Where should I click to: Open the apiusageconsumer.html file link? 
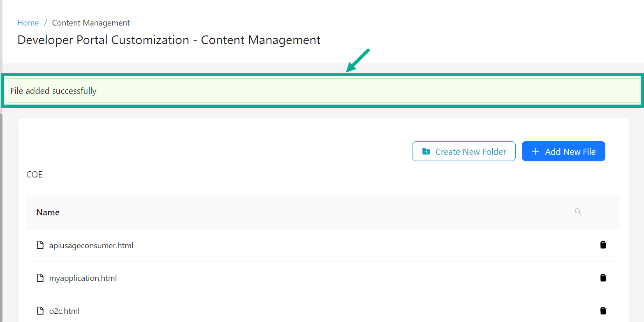91,245
